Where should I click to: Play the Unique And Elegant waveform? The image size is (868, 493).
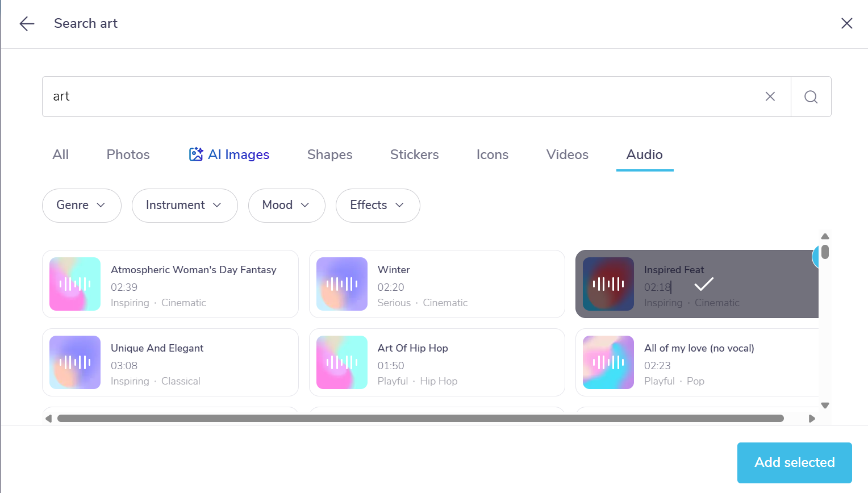coord(74,362)
